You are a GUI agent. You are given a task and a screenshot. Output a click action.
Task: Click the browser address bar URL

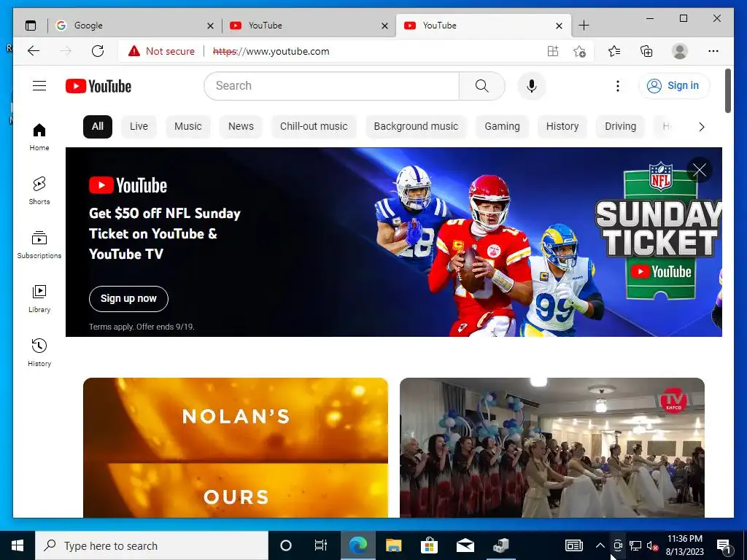[x=271, y=51]
